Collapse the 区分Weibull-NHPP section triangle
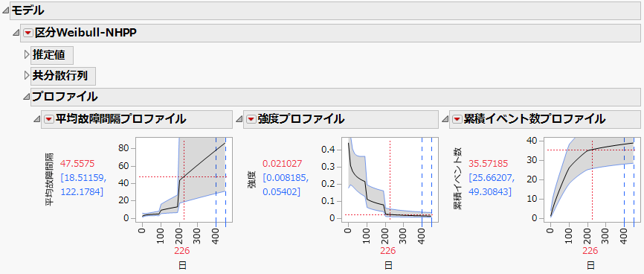 pos(16,33)
